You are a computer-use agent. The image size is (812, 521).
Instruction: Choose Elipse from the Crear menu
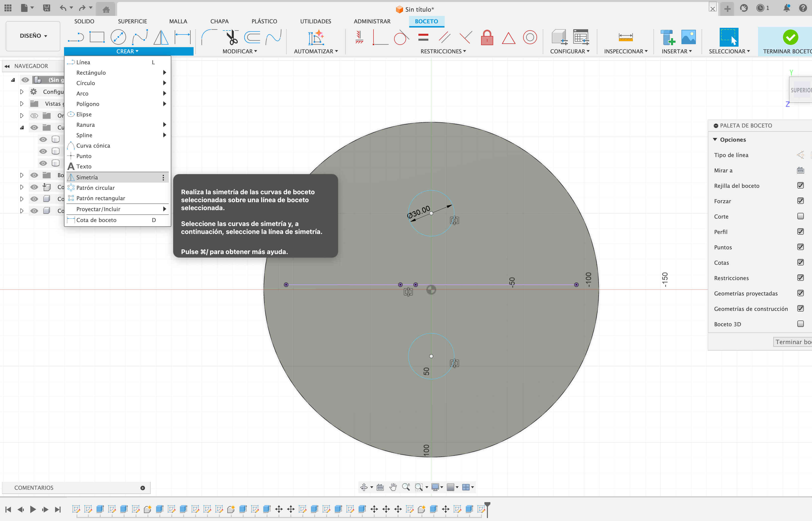pos(117,114)
